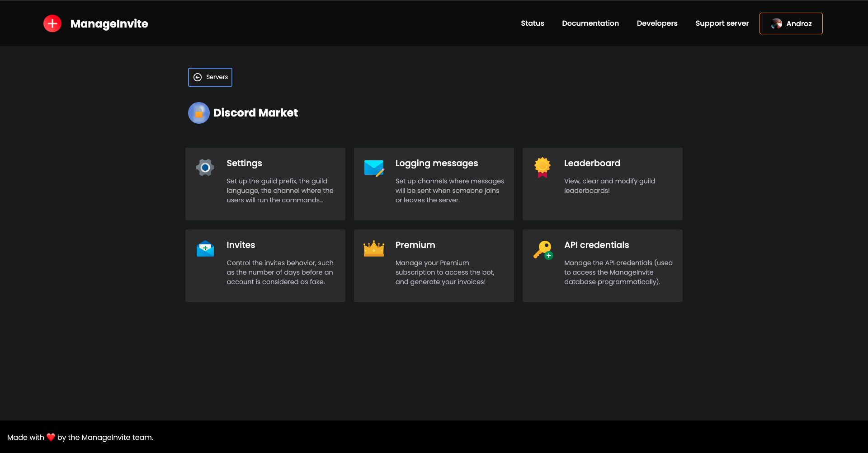Open the Documentation link

pos(590,23)
